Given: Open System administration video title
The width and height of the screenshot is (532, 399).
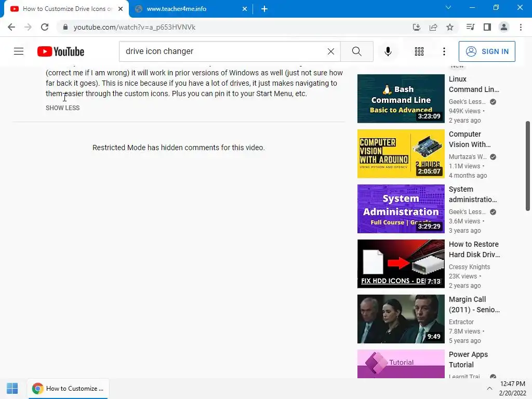Looking at the screenshot, I should [473, 194].
